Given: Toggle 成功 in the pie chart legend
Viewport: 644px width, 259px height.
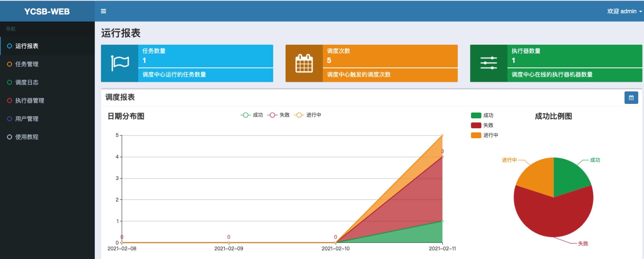Looking at the screenshot, I should [482, 115].
